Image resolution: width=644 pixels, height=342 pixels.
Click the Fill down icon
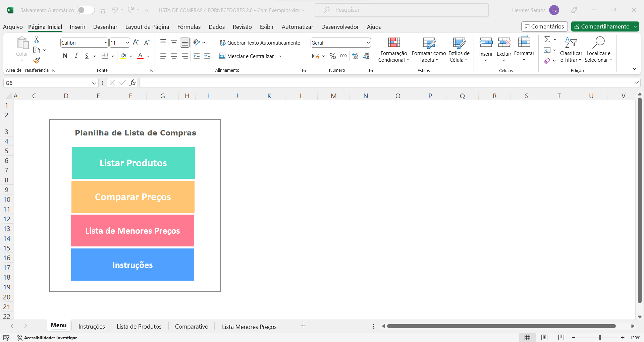pos(547,50)
